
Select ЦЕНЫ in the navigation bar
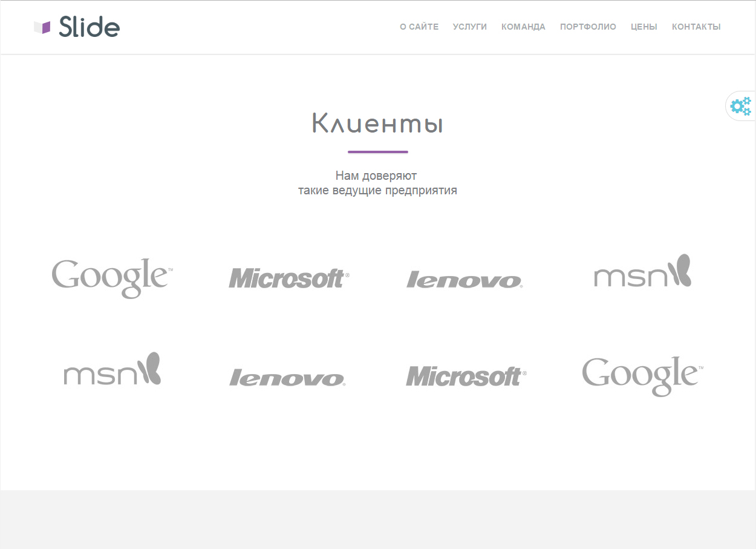[x=644, y=27]
